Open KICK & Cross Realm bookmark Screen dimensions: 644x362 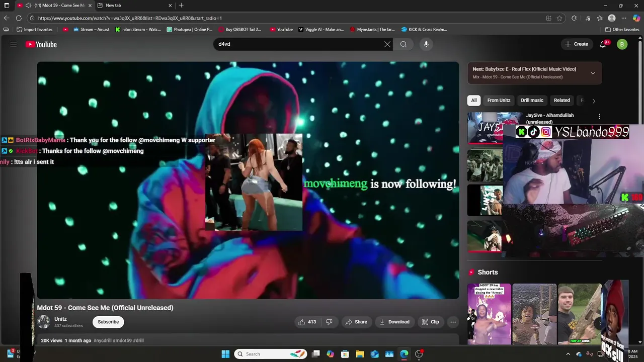pyautogui.click(x=424, y=30)
